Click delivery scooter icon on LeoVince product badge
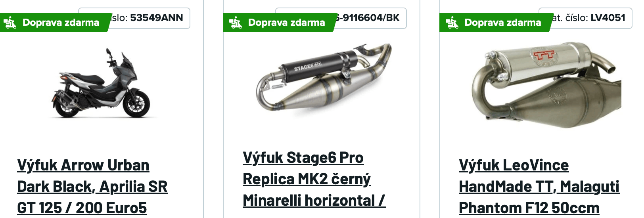 coord(452,23)
